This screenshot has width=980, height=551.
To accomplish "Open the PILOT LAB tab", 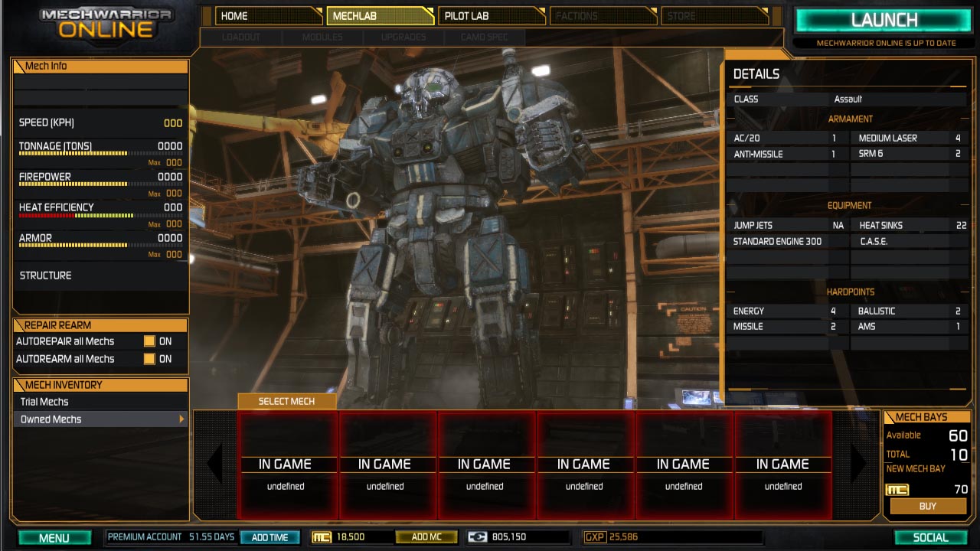I will (492, 16).
